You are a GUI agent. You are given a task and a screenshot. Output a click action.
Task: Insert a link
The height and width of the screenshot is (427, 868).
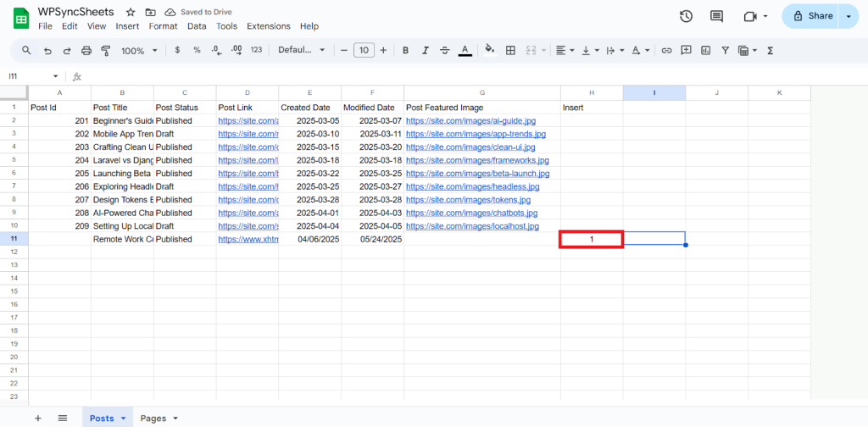(666, 50)
